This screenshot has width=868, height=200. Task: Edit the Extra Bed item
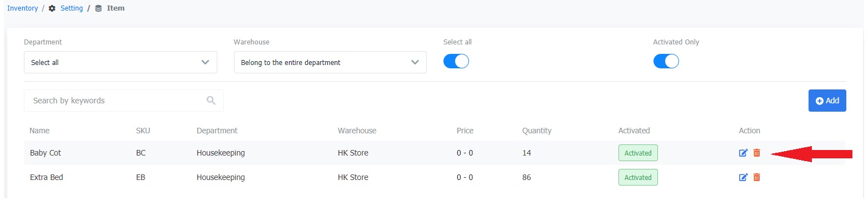tap(743, 177)
